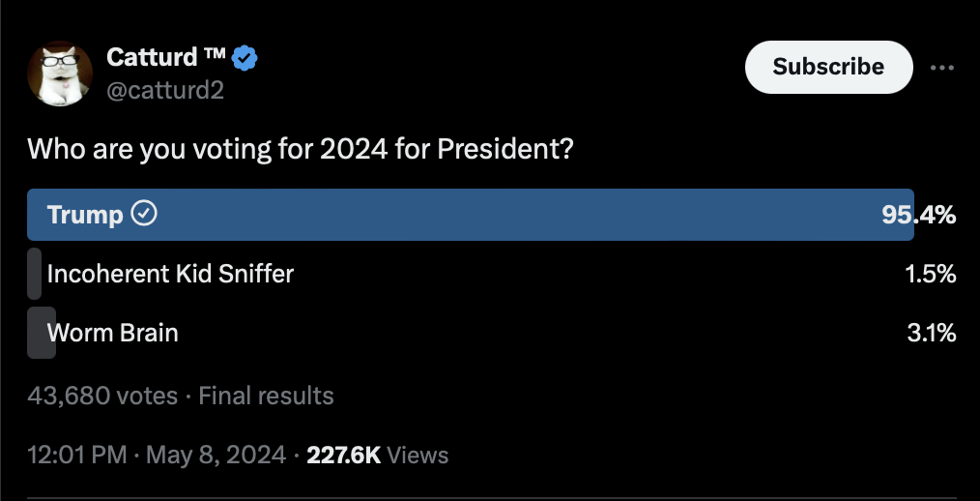Click the @catturd2 handle

(x=165, y=91)
